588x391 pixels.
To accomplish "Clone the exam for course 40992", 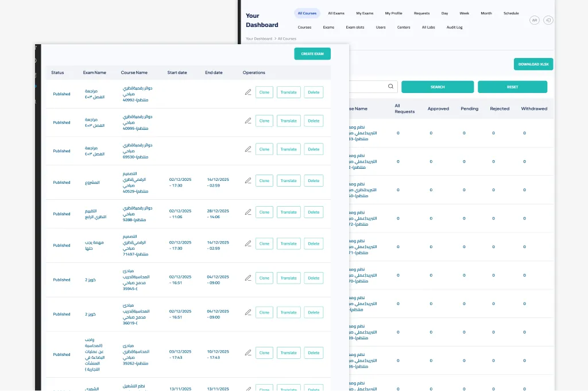I will click(x=264, y=92).
